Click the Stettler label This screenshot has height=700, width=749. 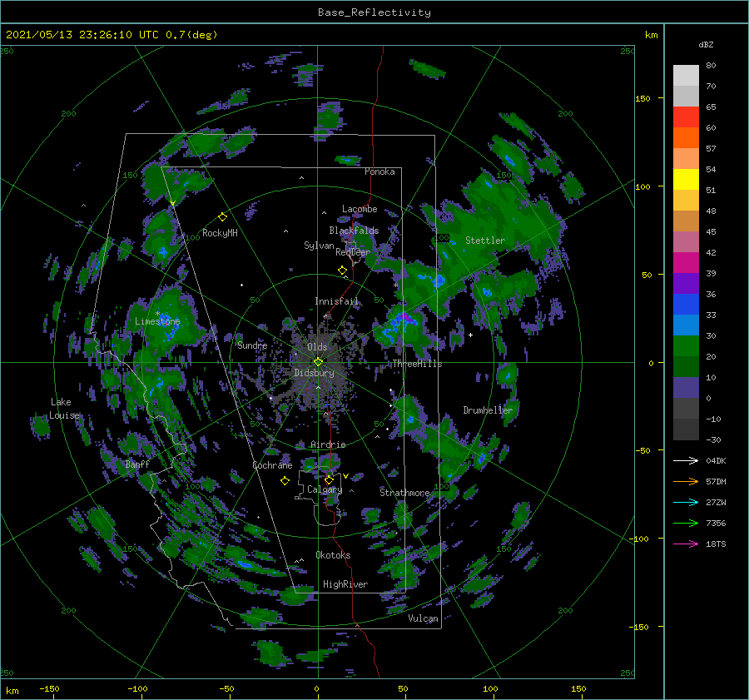[x=485, y=241]
